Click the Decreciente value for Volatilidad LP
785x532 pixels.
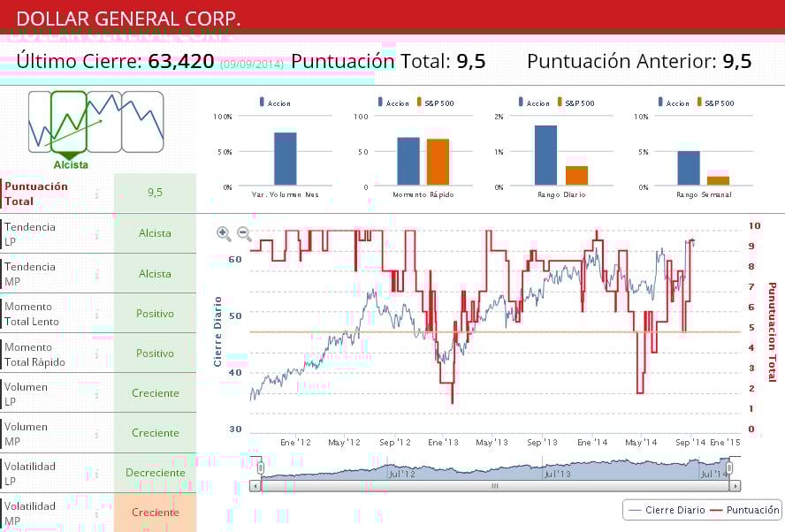(156, 473)
